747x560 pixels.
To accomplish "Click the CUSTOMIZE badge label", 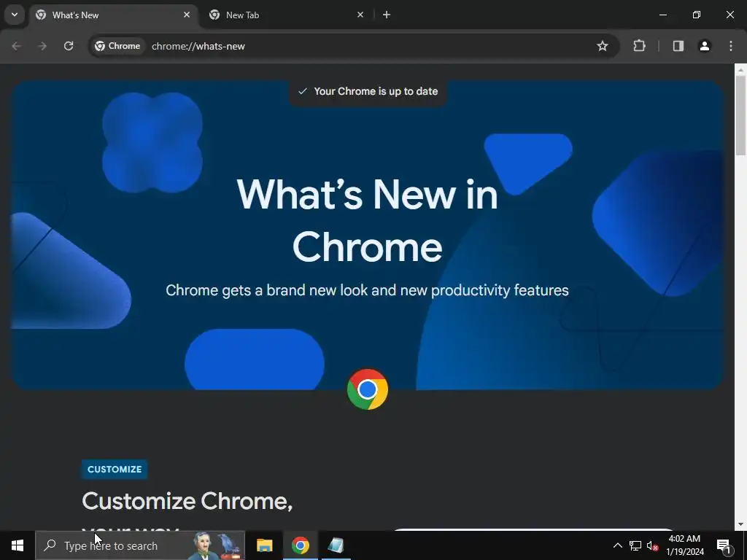I will pos(115,469).
